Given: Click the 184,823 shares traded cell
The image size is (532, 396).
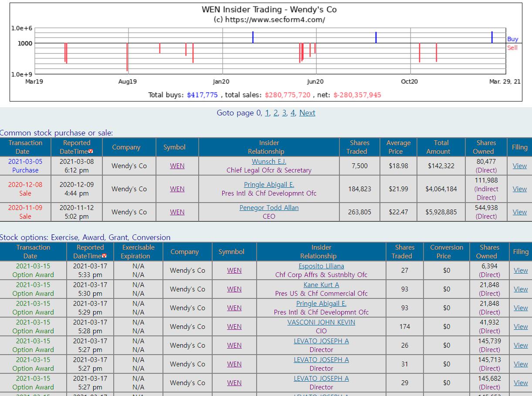Looking at the screenshot, I should click(359, 189).
